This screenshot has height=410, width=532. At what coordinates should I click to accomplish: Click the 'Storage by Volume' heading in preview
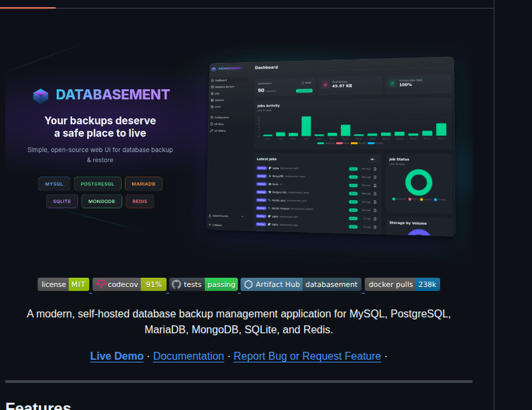[x=408, y=223]
